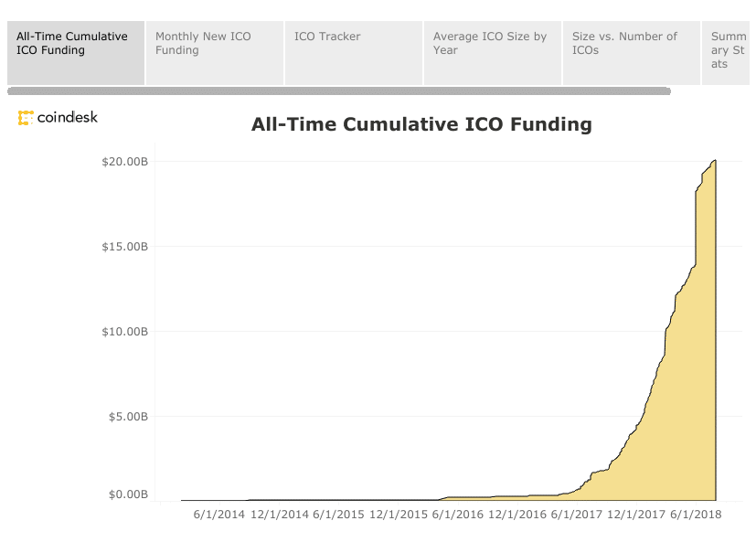Click the 6/1/2018 x-axis date label

[696, 515]
